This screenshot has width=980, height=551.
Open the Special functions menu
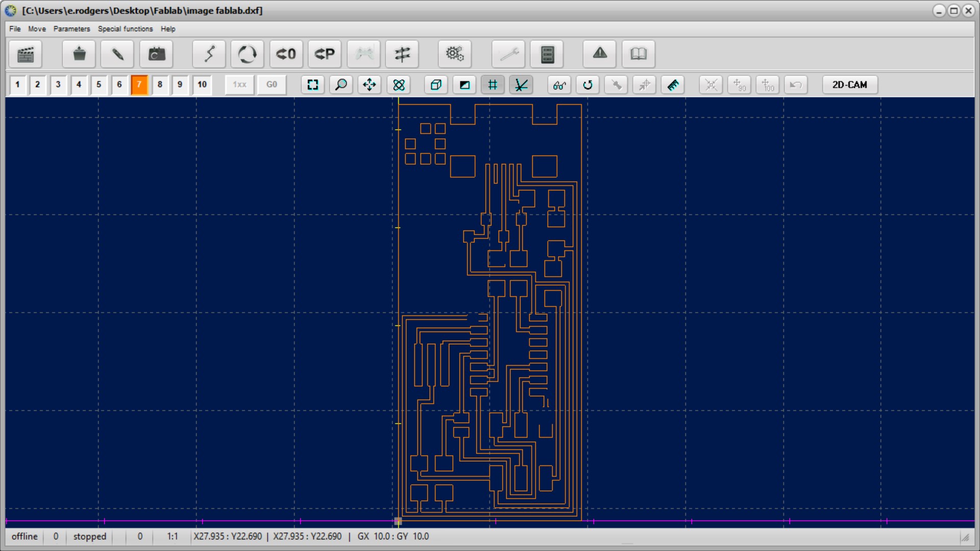(x=125, y=29)
